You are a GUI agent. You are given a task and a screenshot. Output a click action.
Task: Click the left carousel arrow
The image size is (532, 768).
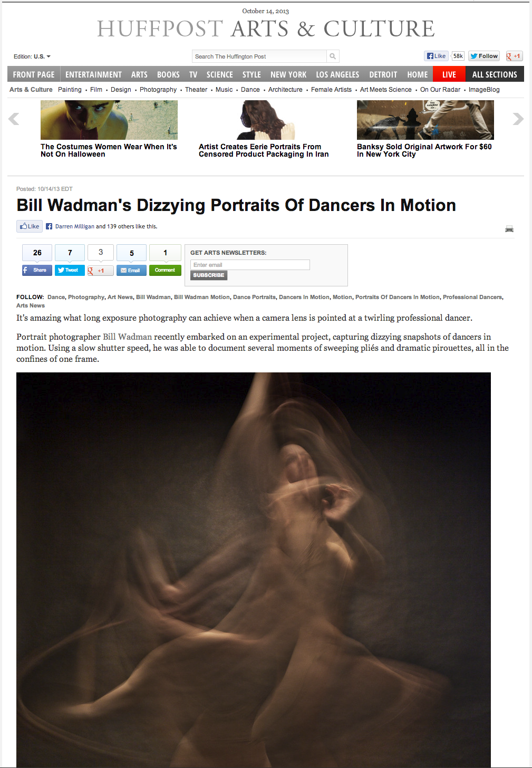(x=14, y=119)
